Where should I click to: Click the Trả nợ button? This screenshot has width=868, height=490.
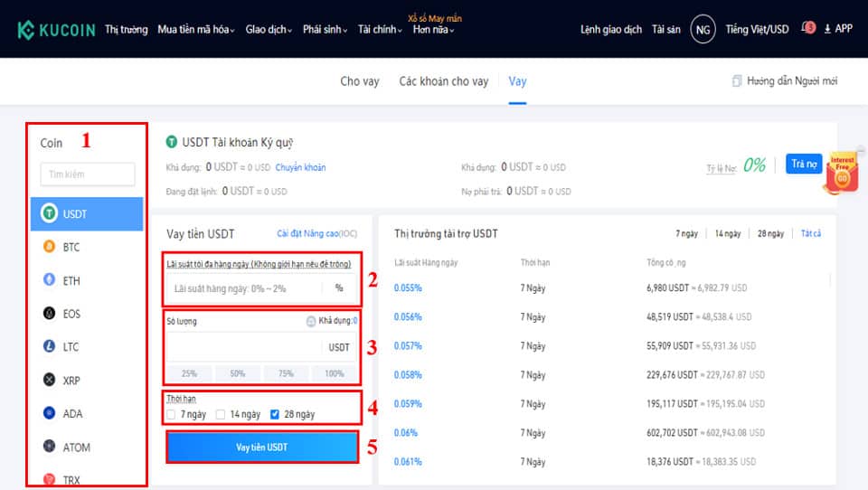803,164
